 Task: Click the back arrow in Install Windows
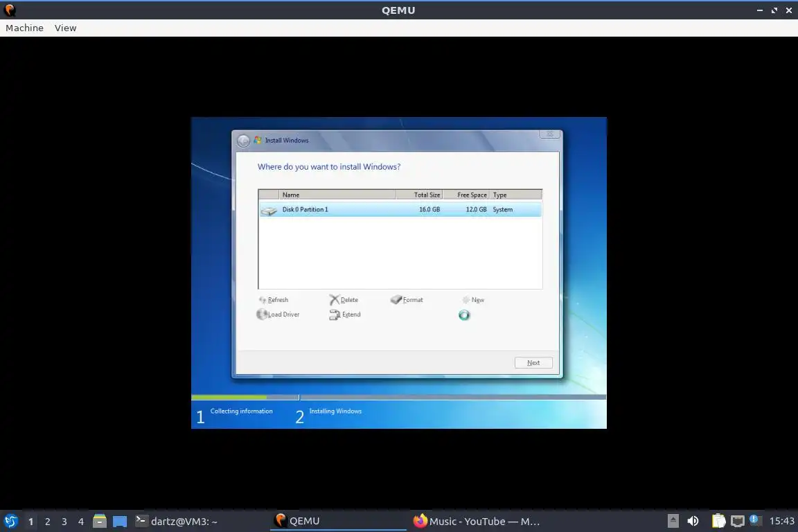click(243, 141)
